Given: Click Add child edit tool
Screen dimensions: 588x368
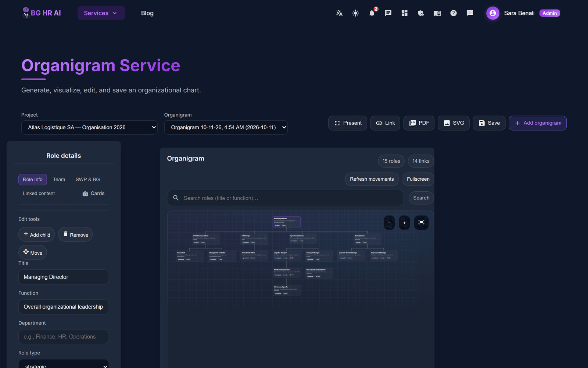Looking at the screenshot, I should pos(37,234).
